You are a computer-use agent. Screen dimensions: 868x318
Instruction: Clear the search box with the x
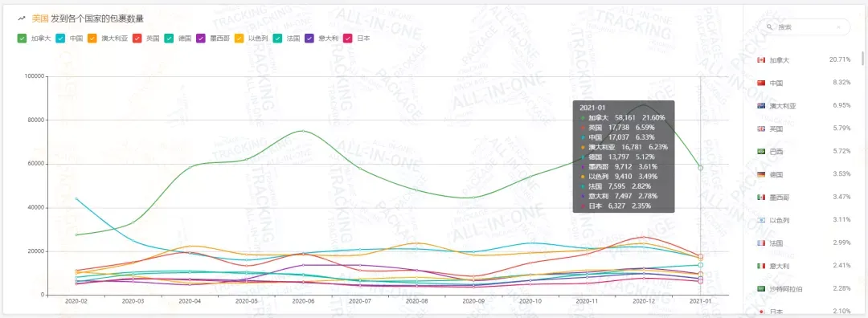pos(838,26)
